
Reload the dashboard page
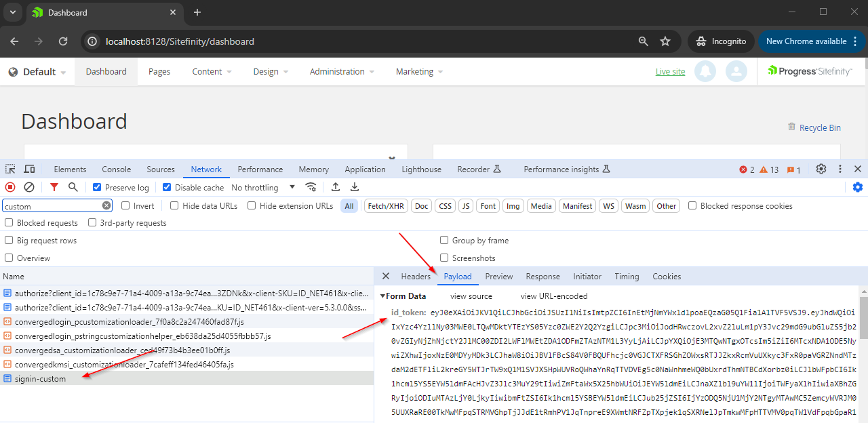(63, 41)
